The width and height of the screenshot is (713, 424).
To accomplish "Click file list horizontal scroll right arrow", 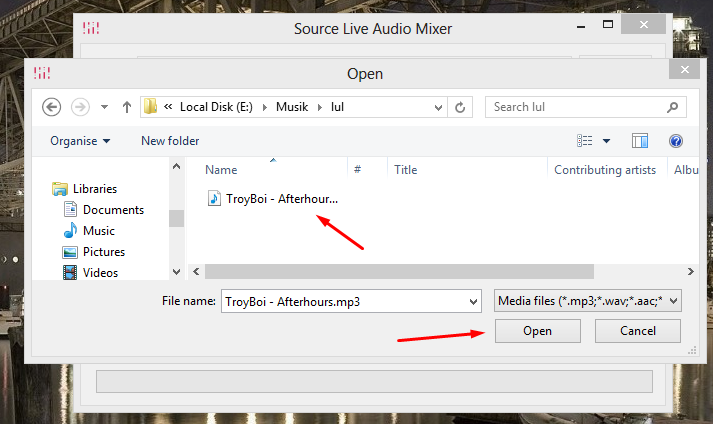I will [691, 272].
